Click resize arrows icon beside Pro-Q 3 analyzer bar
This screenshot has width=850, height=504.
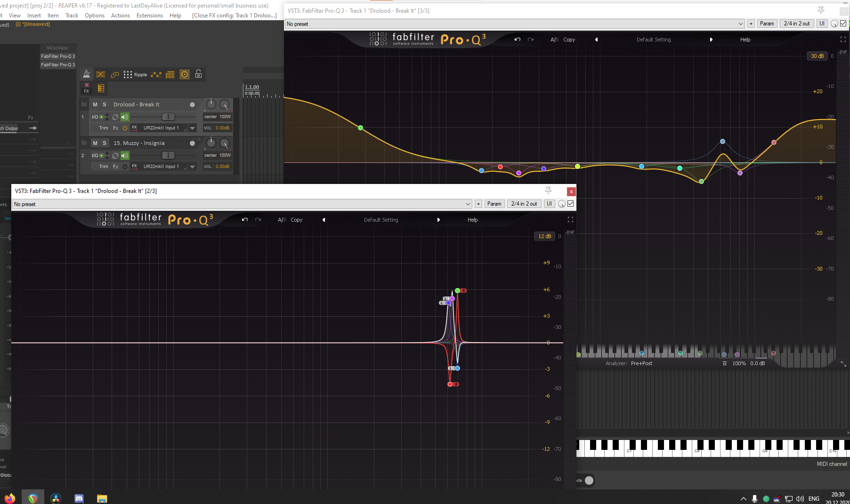click(843, 364)
